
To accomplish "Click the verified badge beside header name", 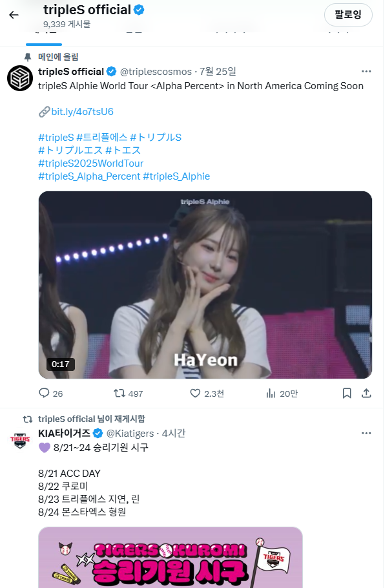I will coord(139,10).
